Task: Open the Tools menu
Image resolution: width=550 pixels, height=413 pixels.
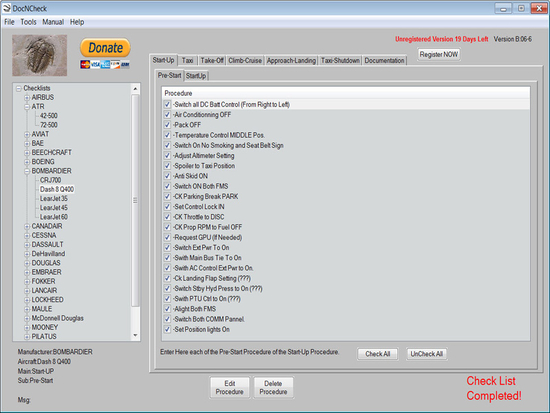Action: [28, 22]
